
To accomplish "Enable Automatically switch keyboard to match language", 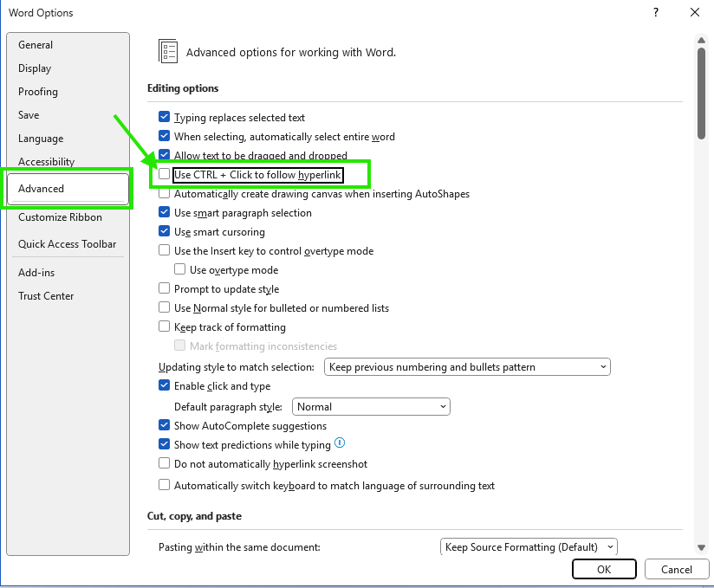I will [x=164, y=485].
